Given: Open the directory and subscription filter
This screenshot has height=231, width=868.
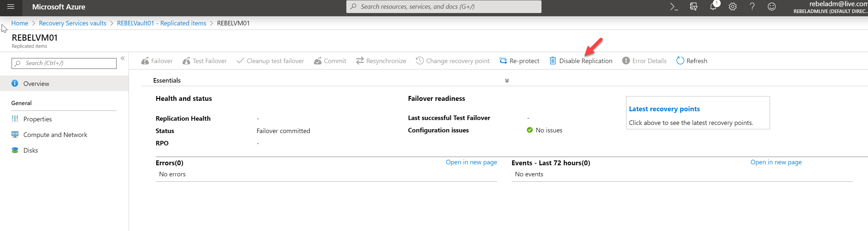Looking at the screenshot, I should [x=693, y=7].
